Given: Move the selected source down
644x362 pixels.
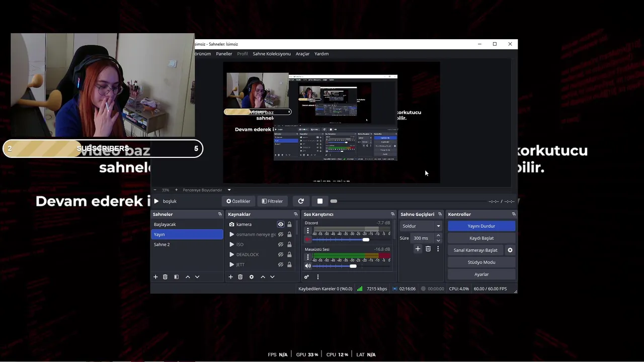Looking at the screenshot, I should tap(272, 277).
